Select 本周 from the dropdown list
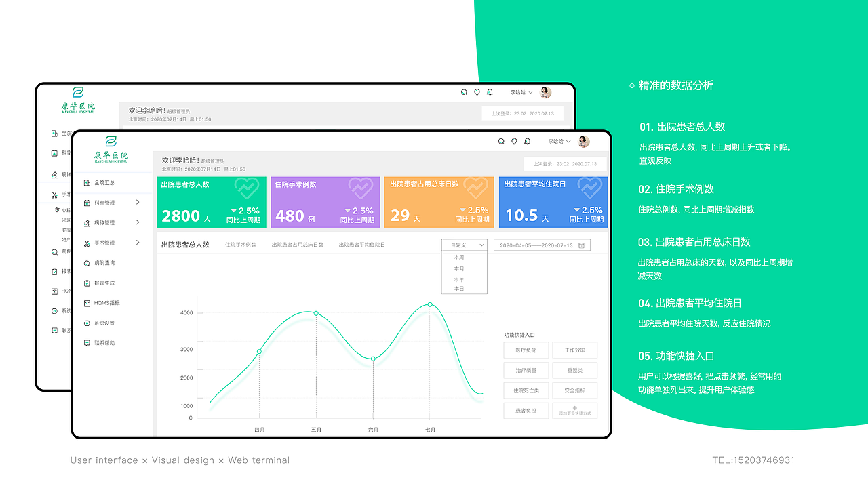Image resolution: width=868 pixels, height=488 pixels. tap(459, 258)
